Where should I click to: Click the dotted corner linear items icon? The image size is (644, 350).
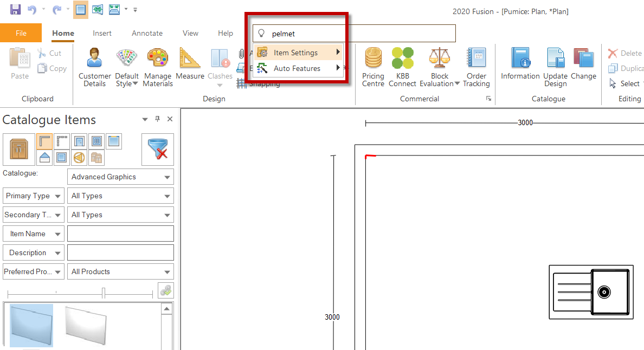(62, 141)
